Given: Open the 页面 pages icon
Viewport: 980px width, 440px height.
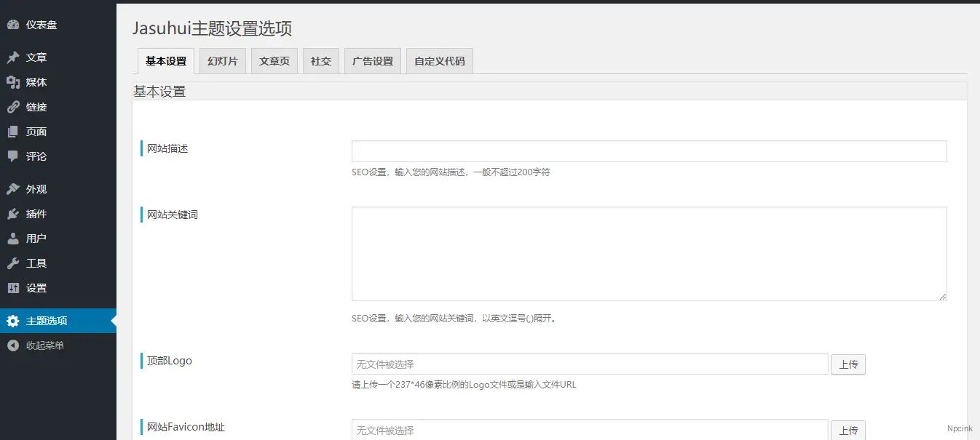Looking at the screenshot, I should [x=15, y=132].
